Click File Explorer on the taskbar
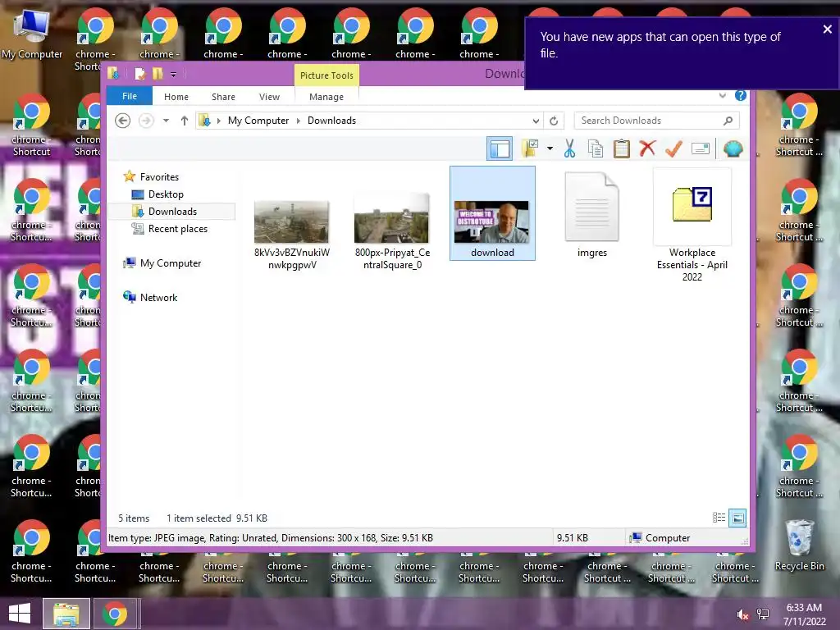Viewport: 840px width, 630px height. (x=66, y=614)
